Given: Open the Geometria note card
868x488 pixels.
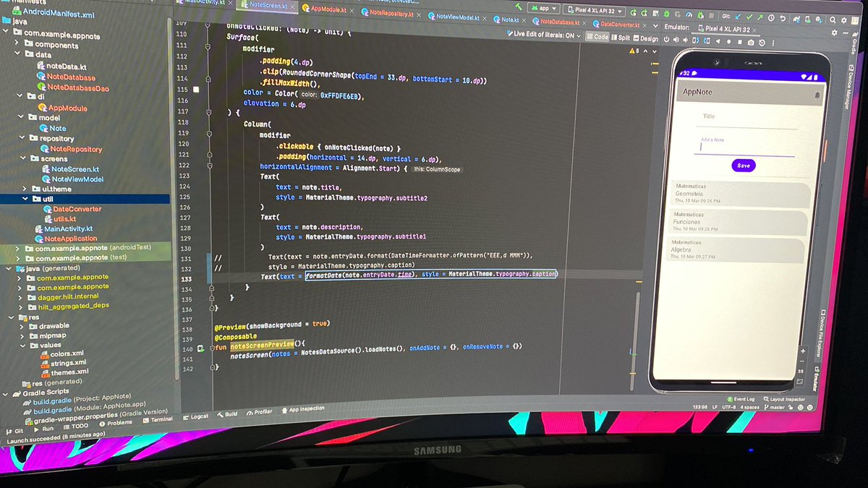Looking at the screenshot, I should 739,194.
